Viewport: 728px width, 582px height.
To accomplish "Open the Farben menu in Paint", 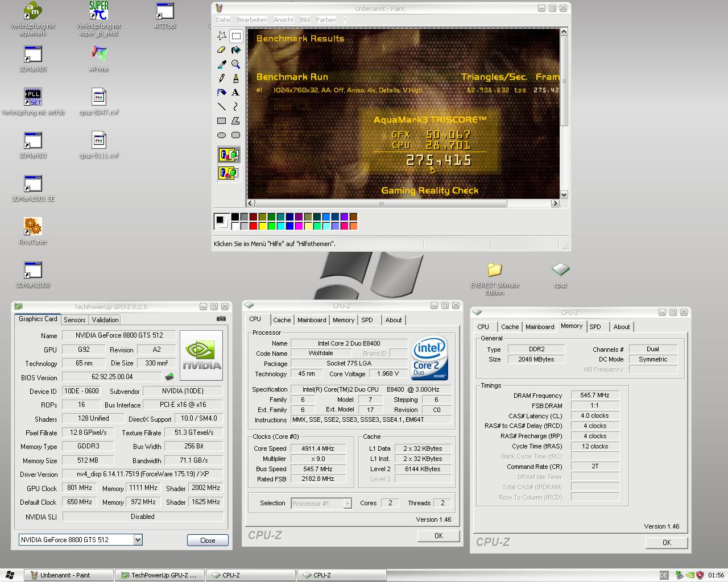I will coord(326,20).
